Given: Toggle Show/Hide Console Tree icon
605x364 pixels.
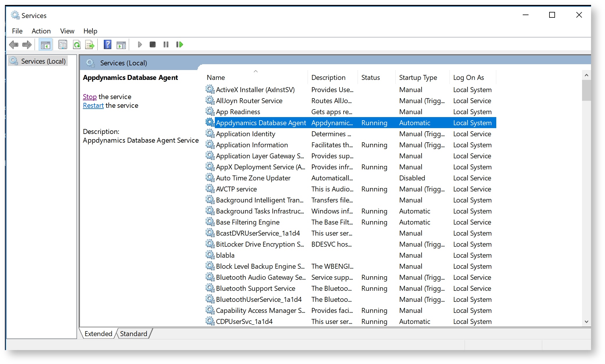Looking at the screenshot, I should point(46,45).
